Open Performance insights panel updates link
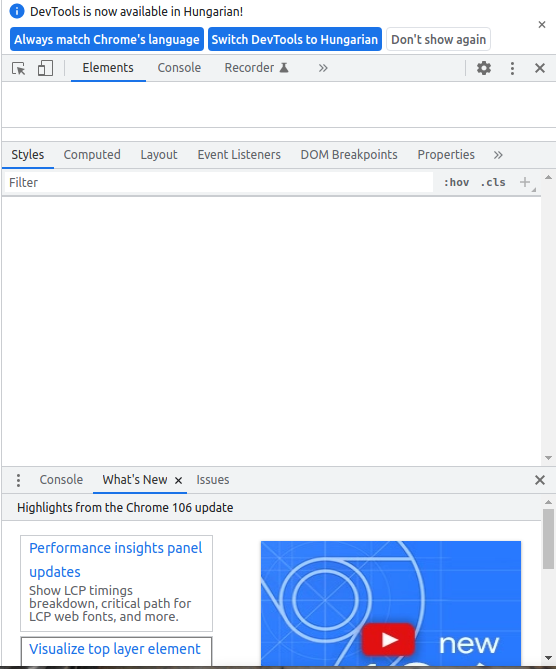 pos(115,560)
